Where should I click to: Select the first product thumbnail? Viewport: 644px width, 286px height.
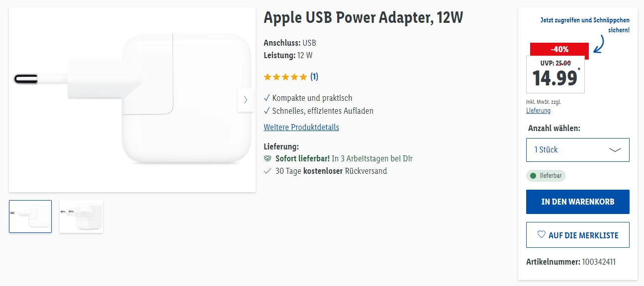tap(30, 216)
